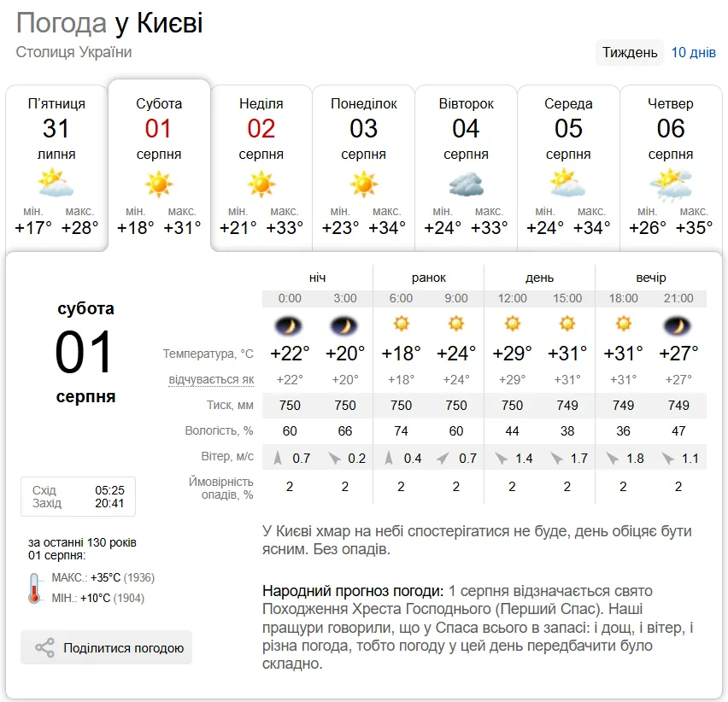This screenshot has height=702, width=728.
Task: Click the +31° temperature at 18:00
Action: (623, 354)
